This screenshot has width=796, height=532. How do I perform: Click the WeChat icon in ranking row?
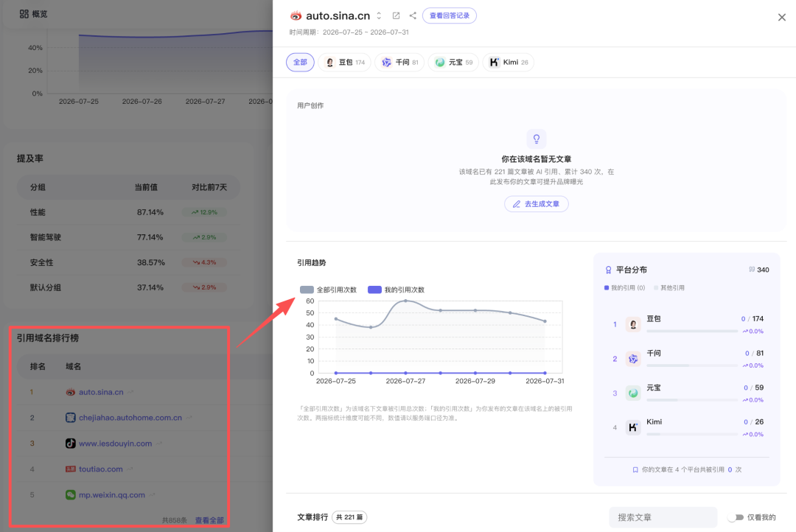[71, 495]
